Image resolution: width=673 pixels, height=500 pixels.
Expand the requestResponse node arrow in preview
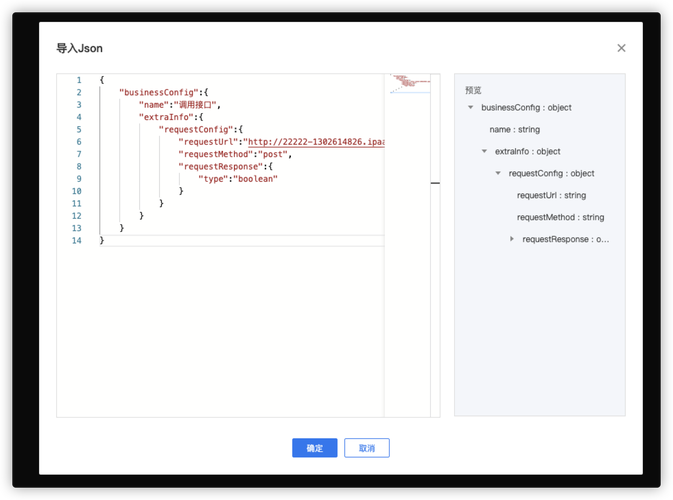(x=512, y=239)
